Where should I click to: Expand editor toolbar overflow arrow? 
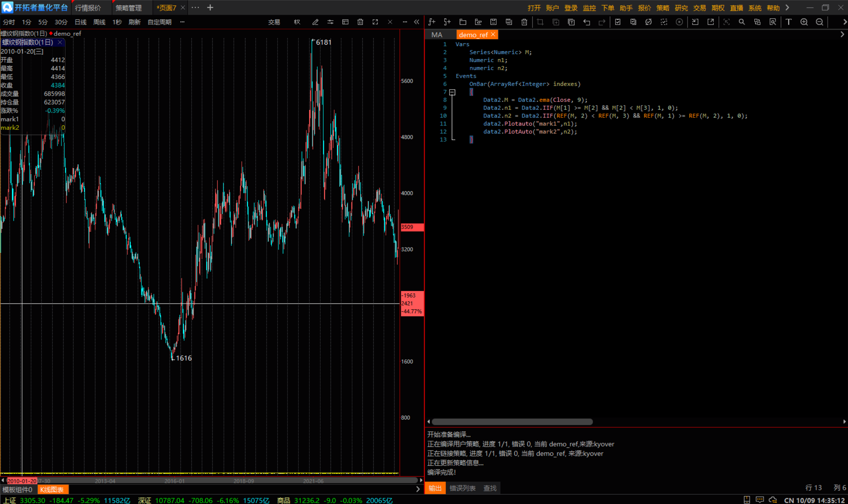tap(845, 22)
